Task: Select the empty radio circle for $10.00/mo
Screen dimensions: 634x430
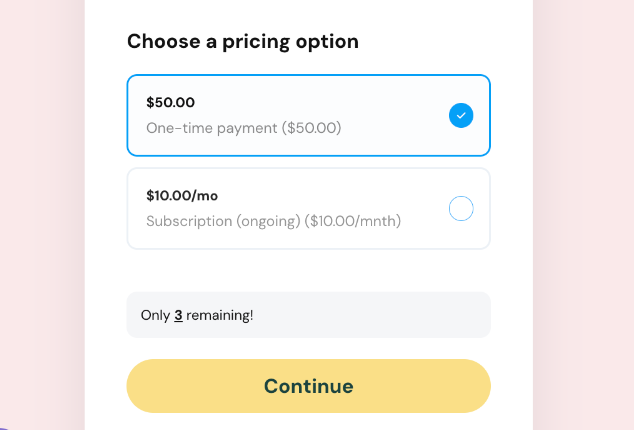Action: pos(461,209)
